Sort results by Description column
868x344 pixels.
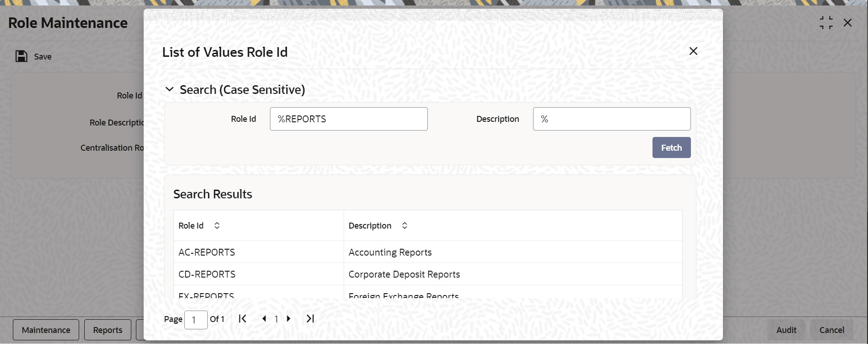tap(404, 225)
